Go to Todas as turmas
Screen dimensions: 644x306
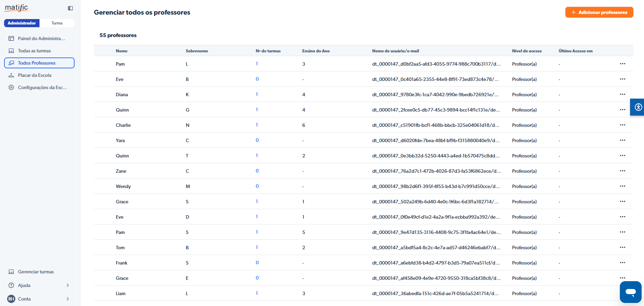point(34,51)
